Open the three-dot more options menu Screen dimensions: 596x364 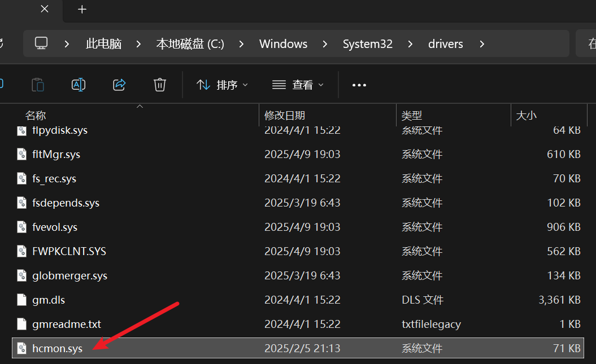click(x=359, y=85)
